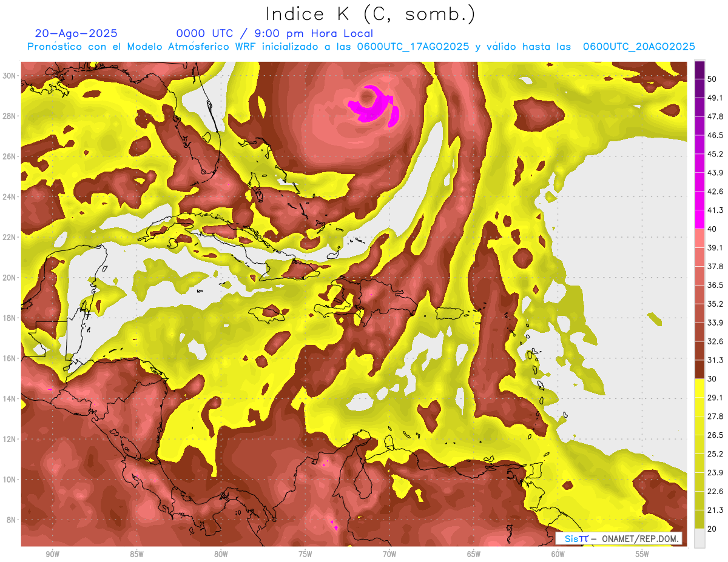
Task: Click the color bar value '25.2'
Action: [x=715, y=454]
